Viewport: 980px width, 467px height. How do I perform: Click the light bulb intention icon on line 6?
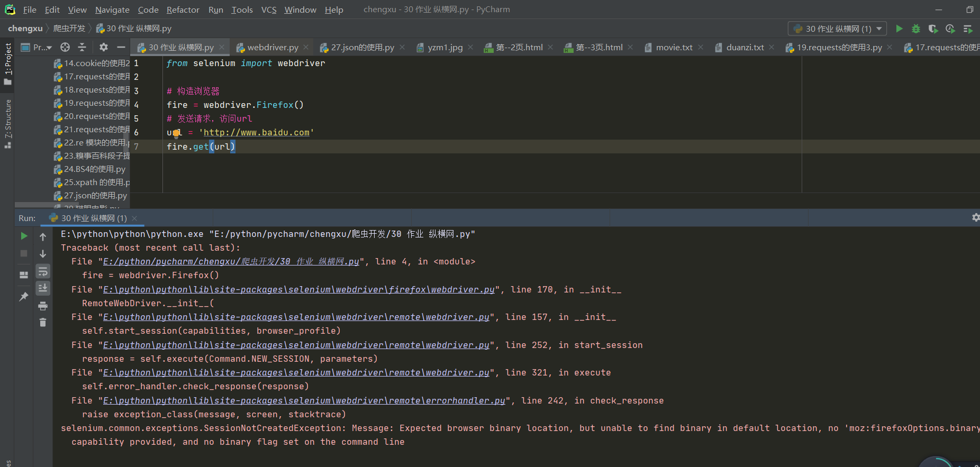click(x=176, y=133)
